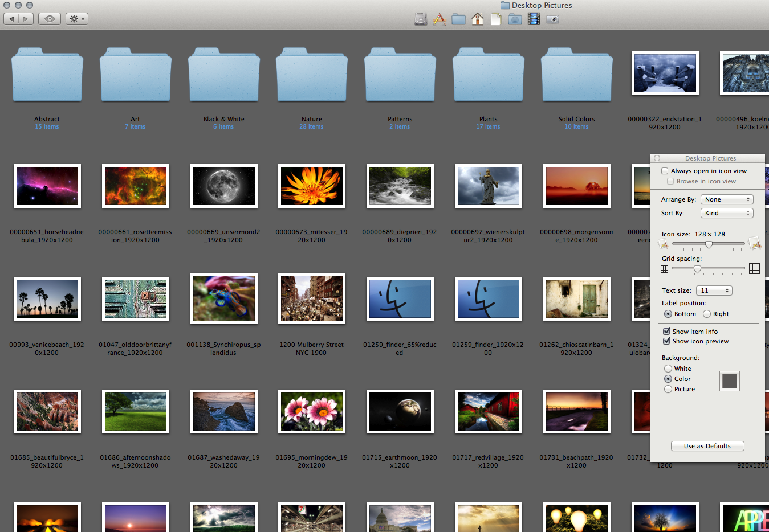Open the Art folder
This screenshot has width=769, height=532.
(x=135, y=75)
